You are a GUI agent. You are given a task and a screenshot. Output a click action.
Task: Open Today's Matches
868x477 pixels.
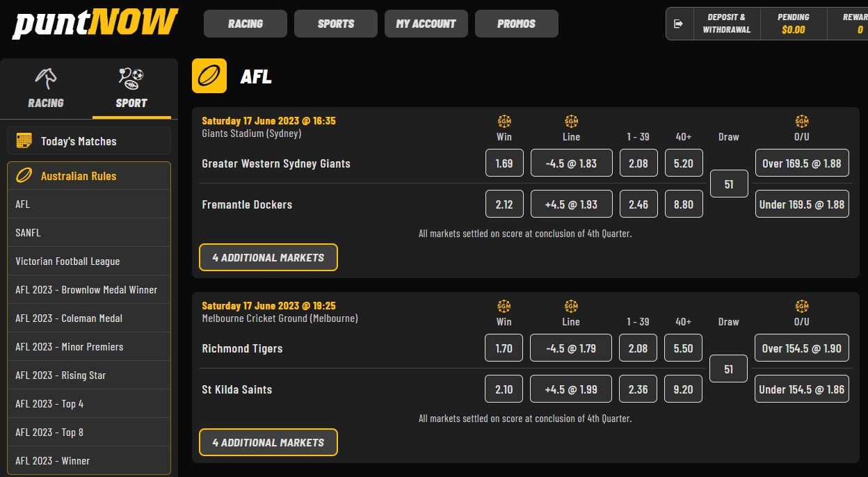tap(89, 140)
